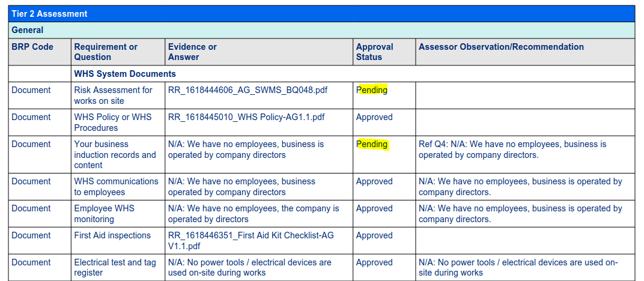This screenshot has width=644, height=281.
Task: Select the General section header
Action: coord(28,30)
